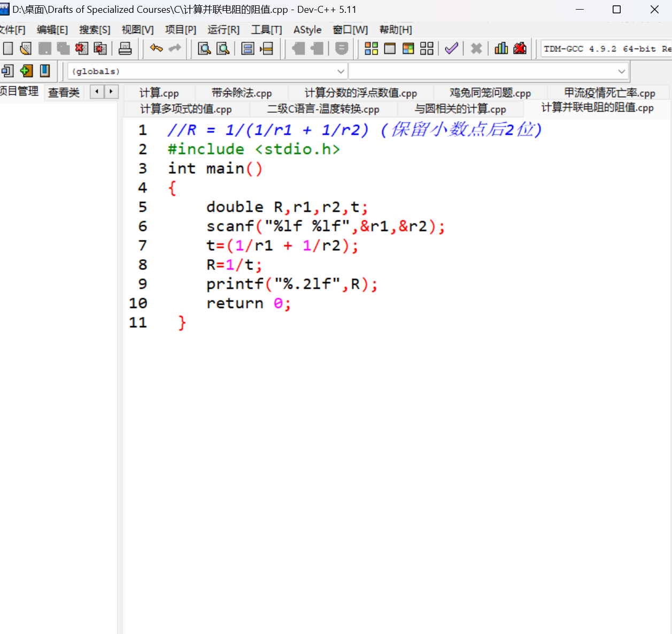Switch to the 鸡兔同笼问题.cpp tab
672x634 pixels.
(x=490, y=93)
